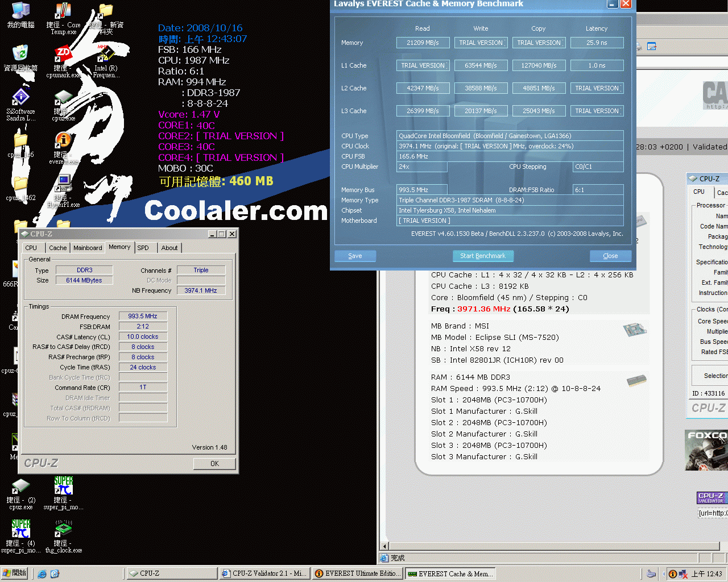This screenshot has height=582, width=728.
Task: Launch the shortcut (2) cpuz.exe icon
Action: pos(20,494)
